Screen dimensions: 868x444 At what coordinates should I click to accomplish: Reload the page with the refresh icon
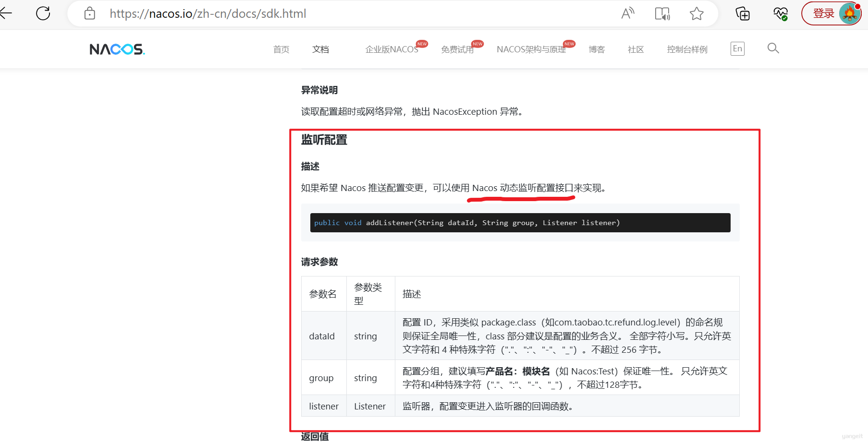pos(43,13)
